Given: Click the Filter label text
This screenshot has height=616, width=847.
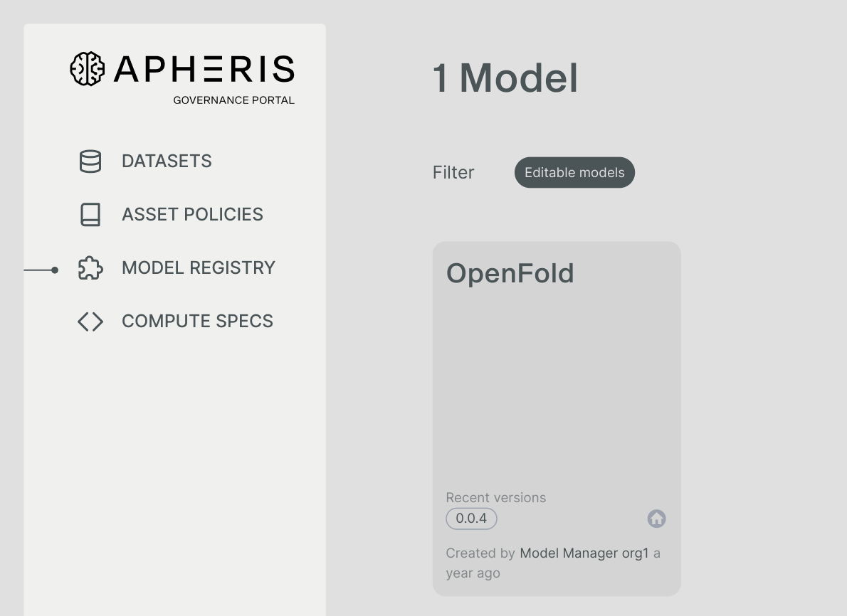Looking at the screenshot, I should (453, 173).
